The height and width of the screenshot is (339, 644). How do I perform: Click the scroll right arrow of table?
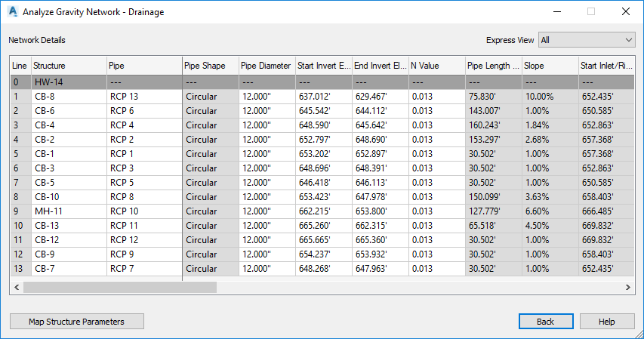(x=628, y=287)
